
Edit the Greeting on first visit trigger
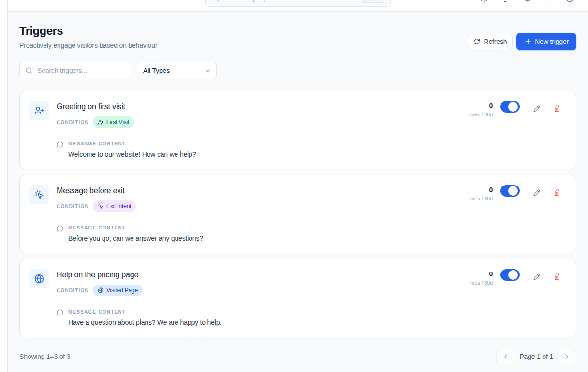pos(537,109)
